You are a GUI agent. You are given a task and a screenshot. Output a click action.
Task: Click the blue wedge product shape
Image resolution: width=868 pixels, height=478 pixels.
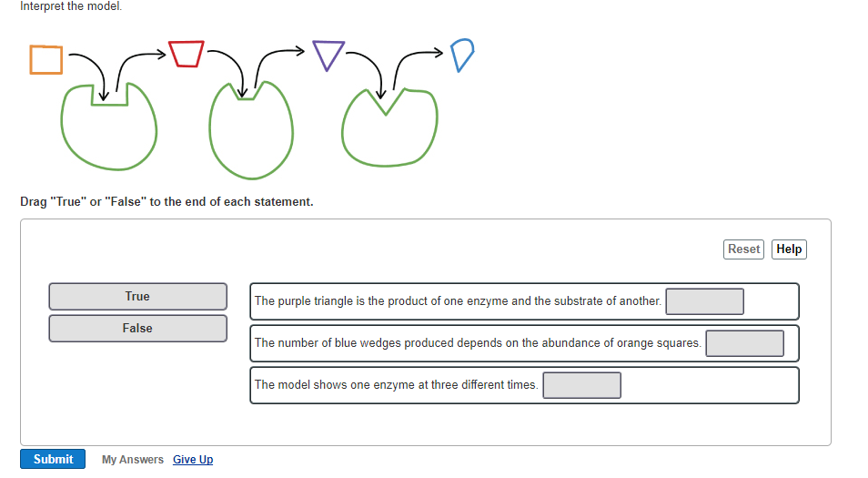tap(462, 55)
